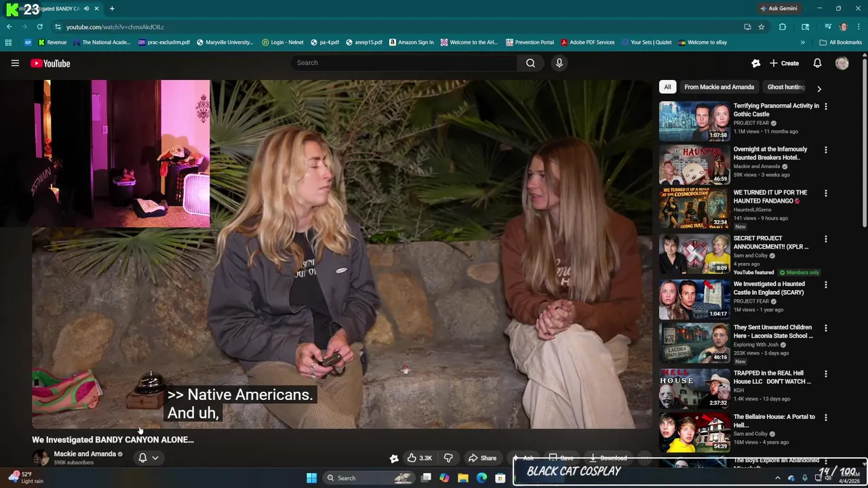This screenshot has height=488, width=868.
Task: Open the Laconia State School video title
Action: 773,331
